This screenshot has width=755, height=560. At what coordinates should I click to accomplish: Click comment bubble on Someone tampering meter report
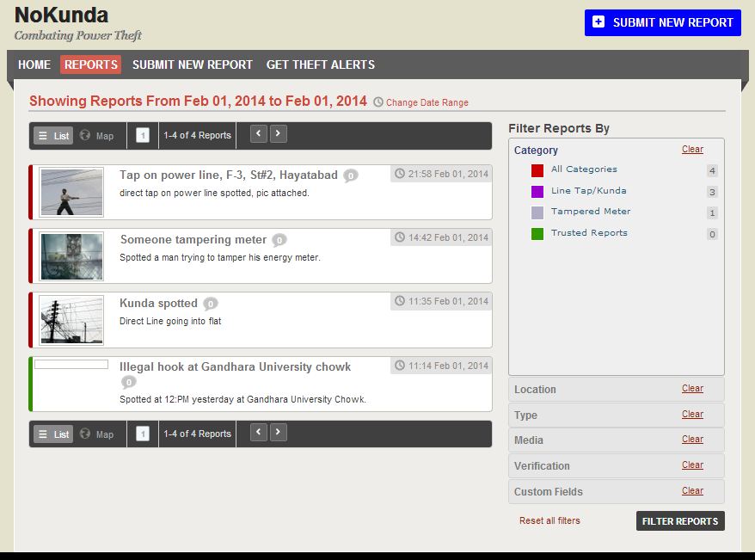click(279, 240)
